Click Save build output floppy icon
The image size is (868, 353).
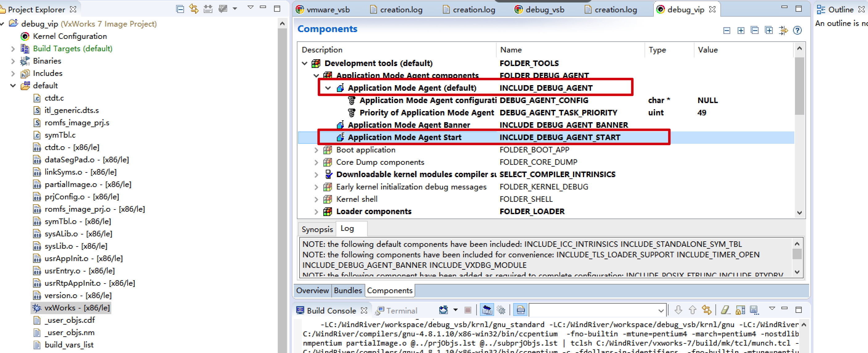(754, 310)
